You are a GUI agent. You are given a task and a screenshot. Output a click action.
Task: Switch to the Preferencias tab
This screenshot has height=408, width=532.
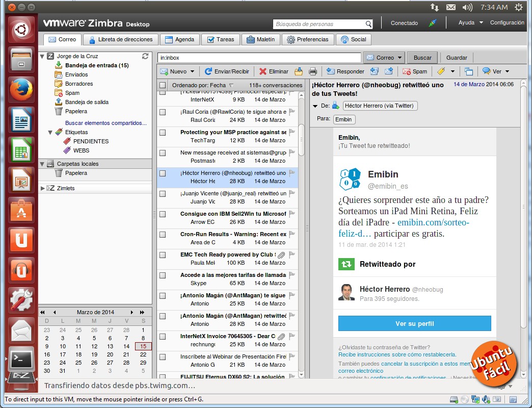[x=308, y=39]
